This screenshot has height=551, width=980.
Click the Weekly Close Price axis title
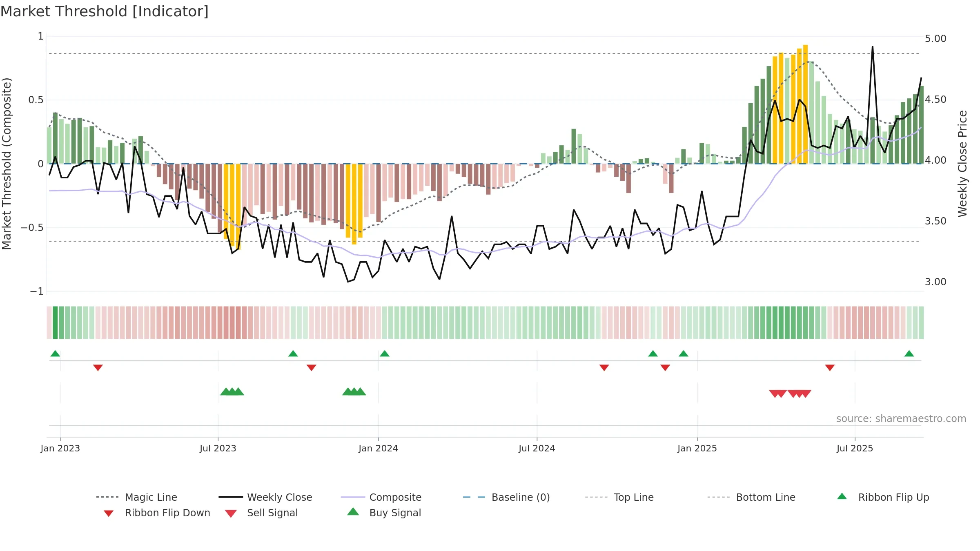click(963, 163)
